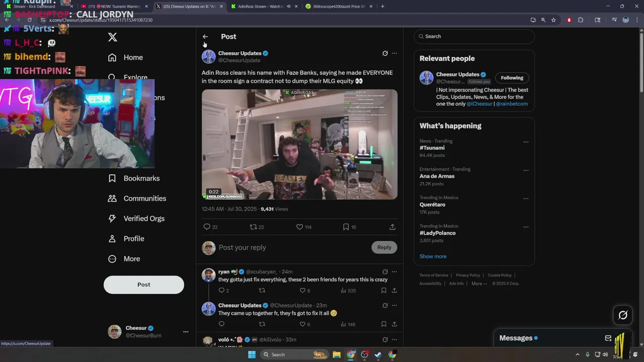
Task: Open the @ICheesur link in bio
Action: (x=479, y=104)
